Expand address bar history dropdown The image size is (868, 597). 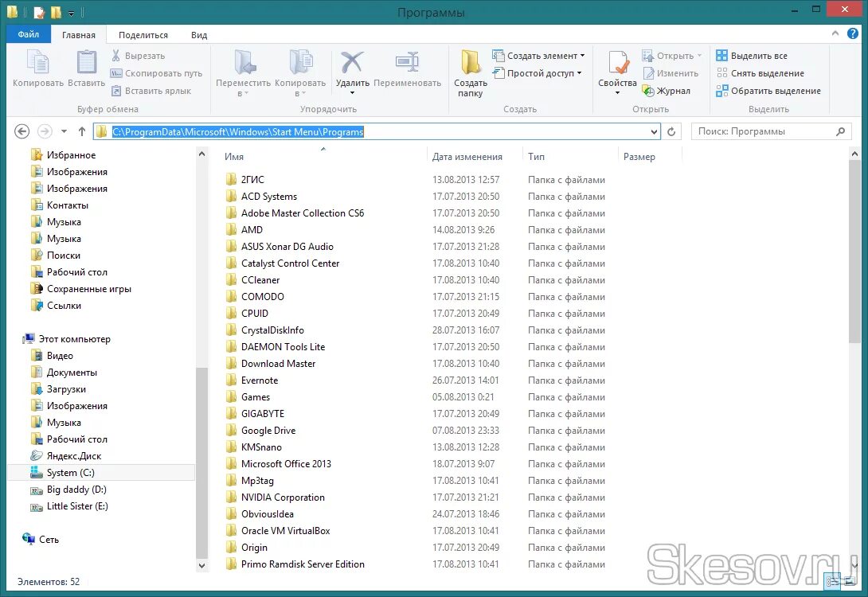pyautogui.click(x=655, y=131)
